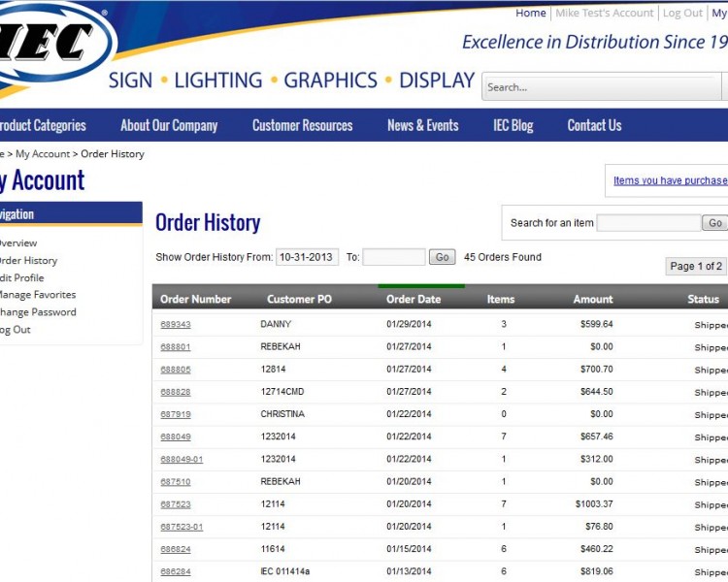Image resolution: width=728 pixels, height=582 pixels.
Task: Focus the Search for an item field
Action: click(648, 223)
